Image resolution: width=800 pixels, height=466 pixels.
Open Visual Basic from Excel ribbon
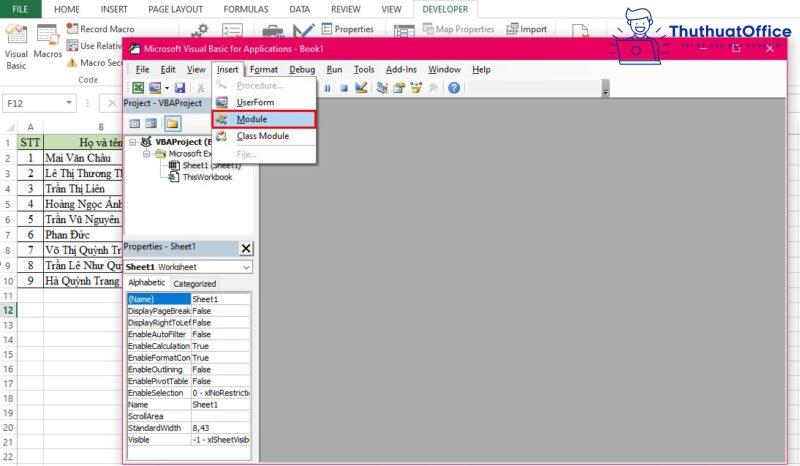click(16, 47)
